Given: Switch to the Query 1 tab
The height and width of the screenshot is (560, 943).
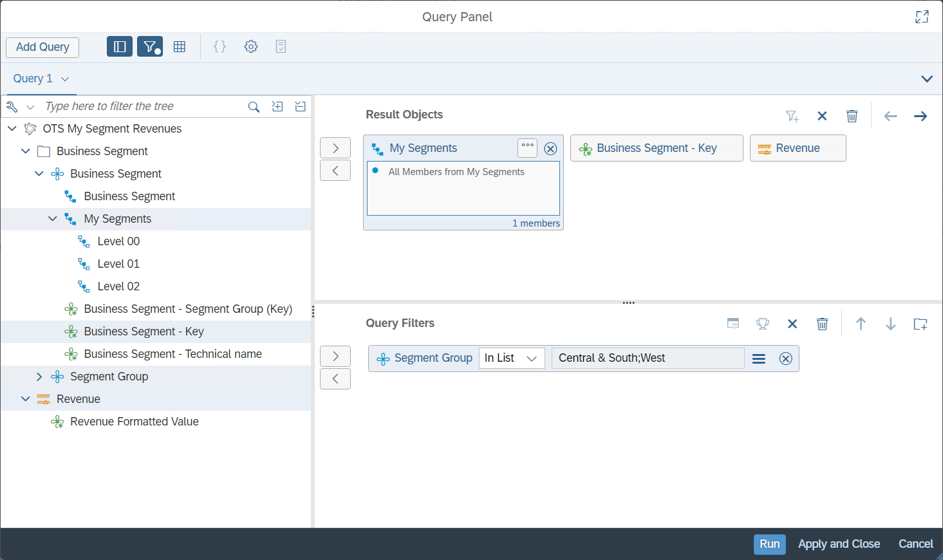Looking at the screenshot, I should click(33, 79).
